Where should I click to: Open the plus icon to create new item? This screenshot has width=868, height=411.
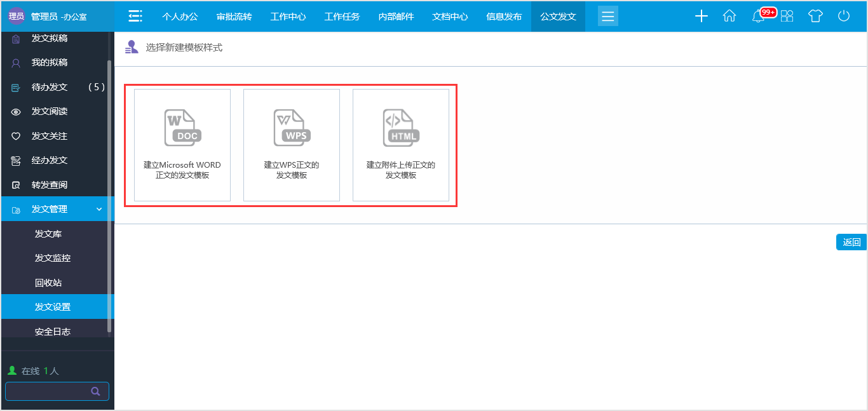(701, 15)
